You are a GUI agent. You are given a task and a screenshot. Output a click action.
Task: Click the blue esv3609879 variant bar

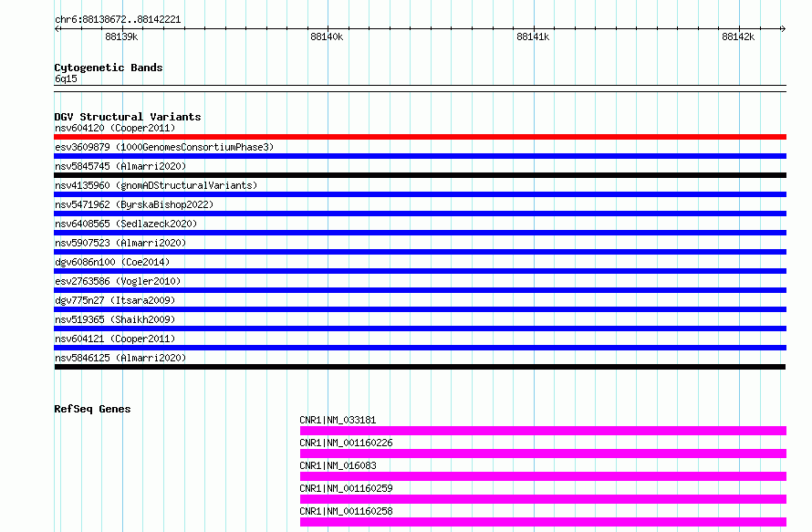tap(420, 156)
